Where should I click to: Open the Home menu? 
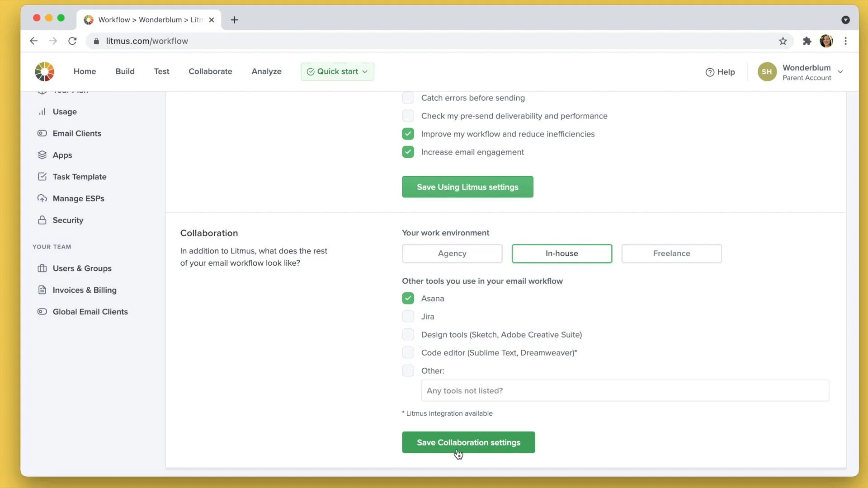(x=85, y=71)
